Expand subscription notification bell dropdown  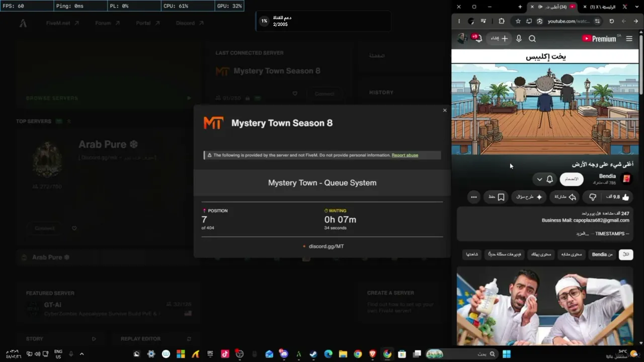(x=544, y=179)
